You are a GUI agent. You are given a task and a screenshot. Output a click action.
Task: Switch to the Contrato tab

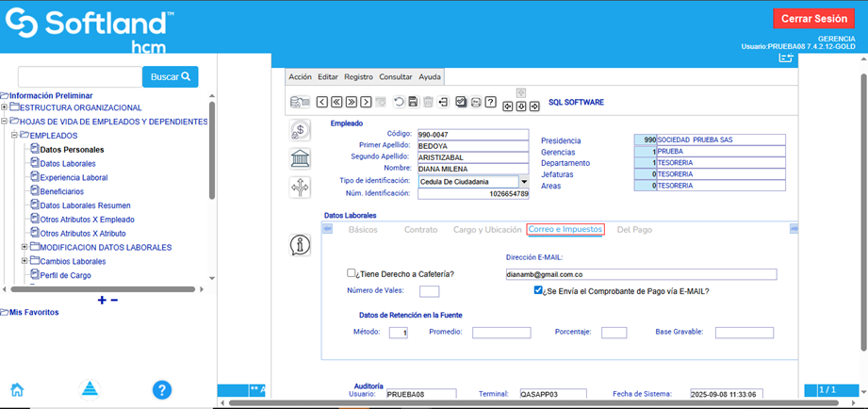pos(420,229)
